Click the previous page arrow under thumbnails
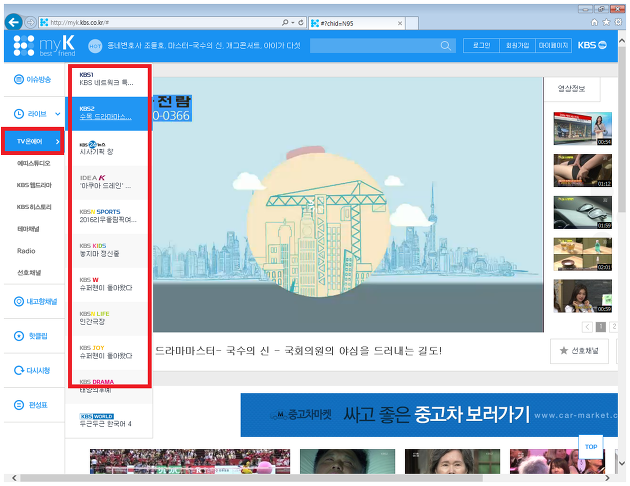The width and height of the screenshot is (630, 486). [x=587, y=327]
